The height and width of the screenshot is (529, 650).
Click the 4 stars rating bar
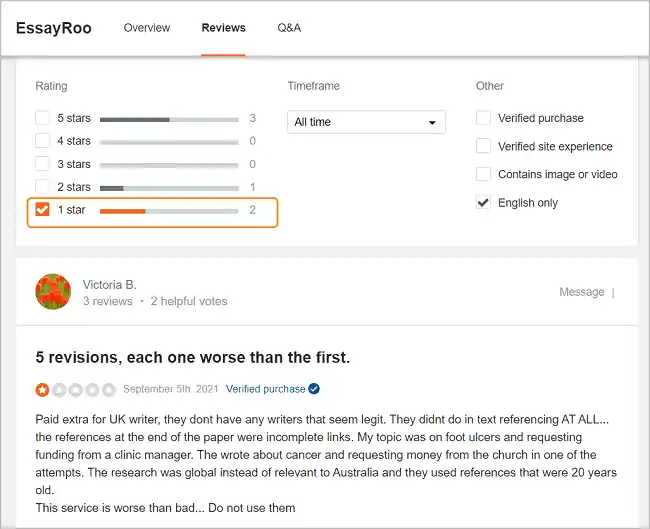coord(169,143)
